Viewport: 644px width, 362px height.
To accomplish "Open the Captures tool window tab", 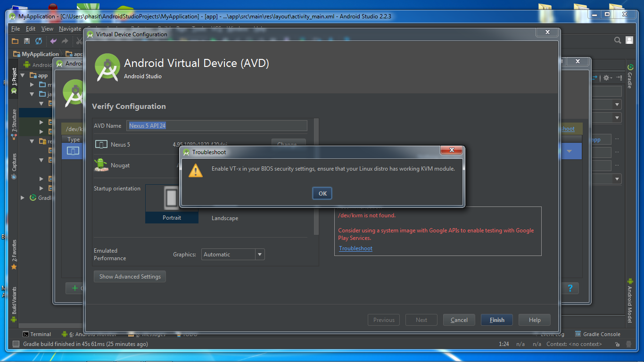I will [14, 166].
